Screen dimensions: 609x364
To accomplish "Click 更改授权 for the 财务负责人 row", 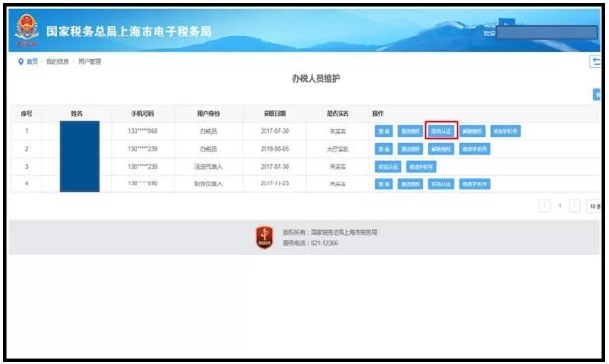I will click(x=411, y=183).
